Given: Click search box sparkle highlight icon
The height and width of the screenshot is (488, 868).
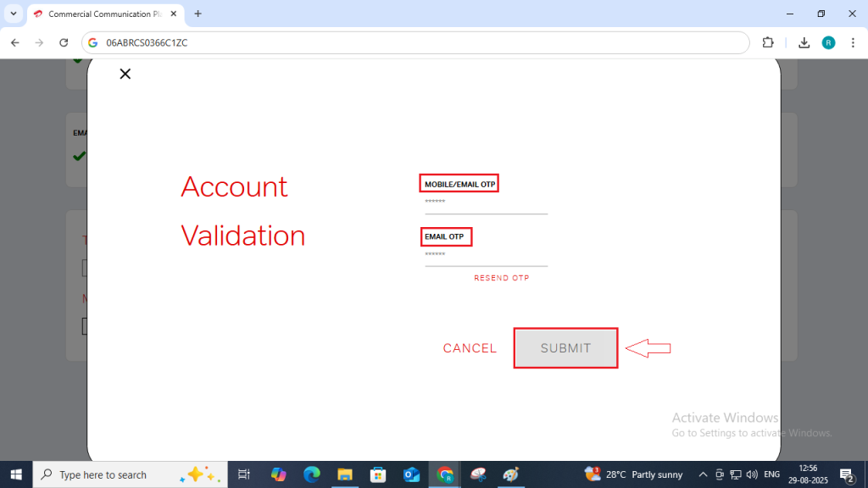Looking at the screenshot, I should 200,474.
